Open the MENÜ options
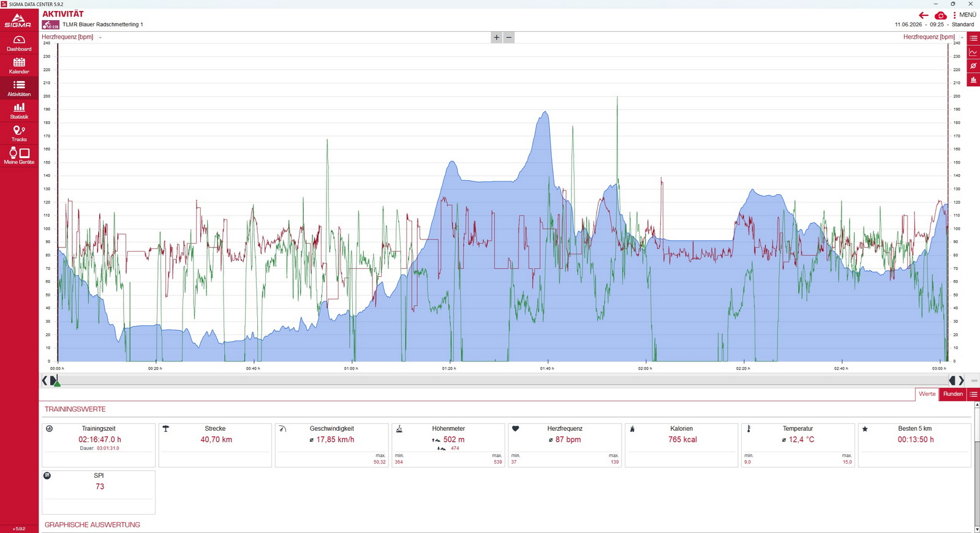980x533 pixels. 964,15
